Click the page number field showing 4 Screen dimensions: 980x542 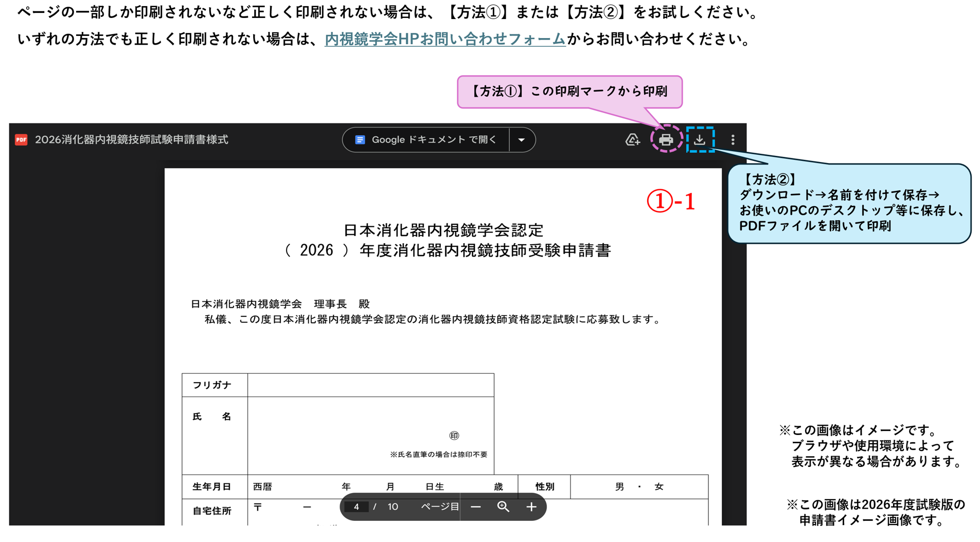pos(356,507)
